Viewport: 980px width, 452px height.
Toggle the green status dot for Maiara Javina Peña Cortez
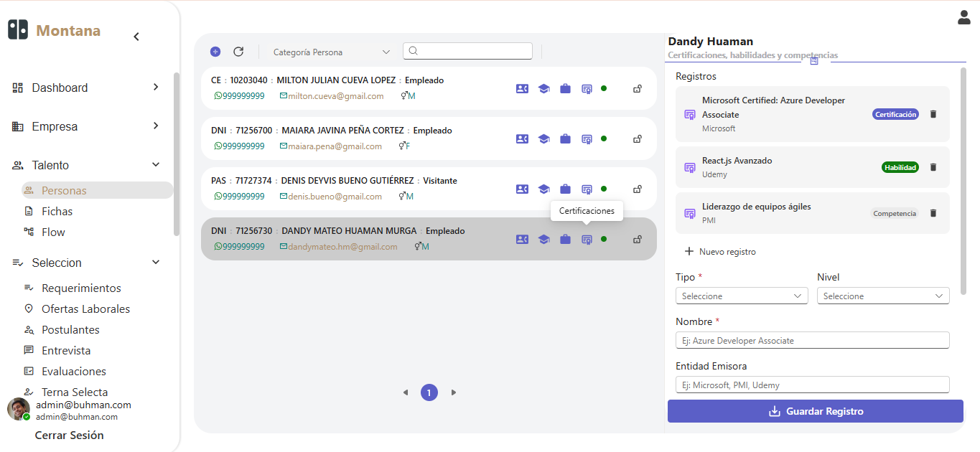[x=604, y=138]
